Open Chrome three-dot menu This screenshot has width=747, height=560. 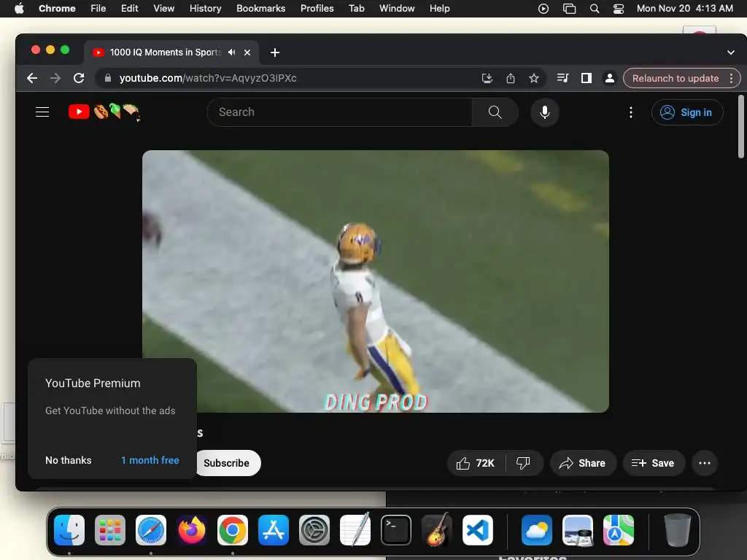point(731,78)
